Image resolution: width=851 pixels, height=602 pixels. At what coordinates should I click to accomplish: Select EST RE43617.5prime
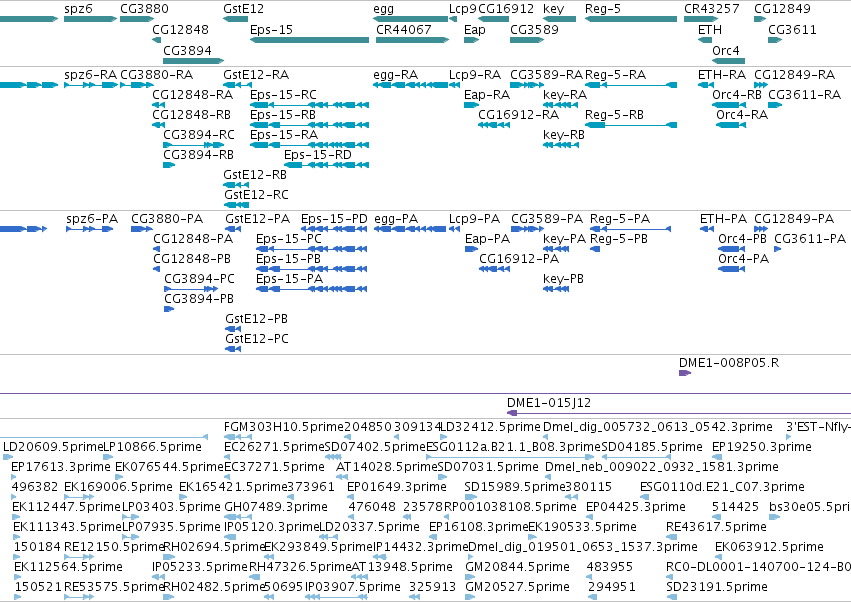point(716,527)
